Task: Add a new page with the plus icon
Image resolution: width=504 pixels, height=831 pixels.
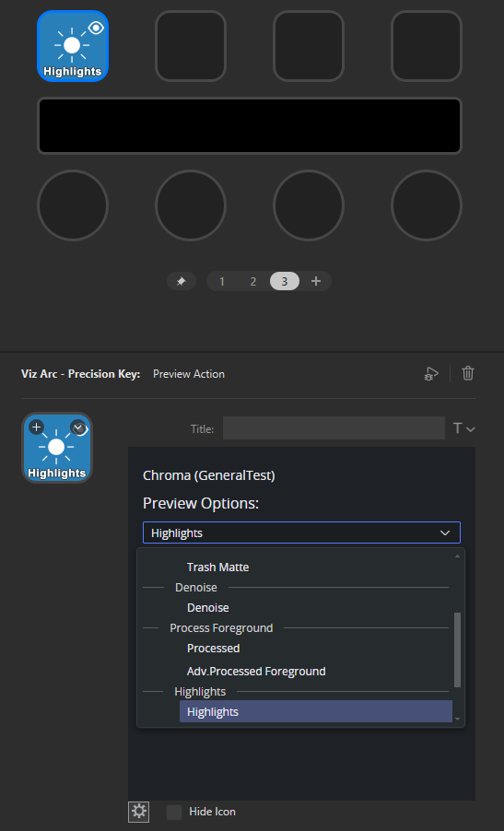Action: pos(316,281)
